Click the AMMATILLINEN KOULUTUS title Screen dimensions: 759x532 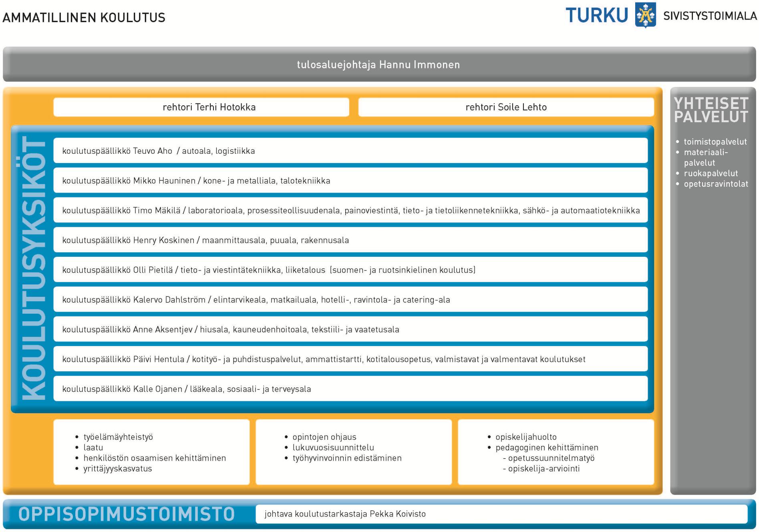point(84,18)
